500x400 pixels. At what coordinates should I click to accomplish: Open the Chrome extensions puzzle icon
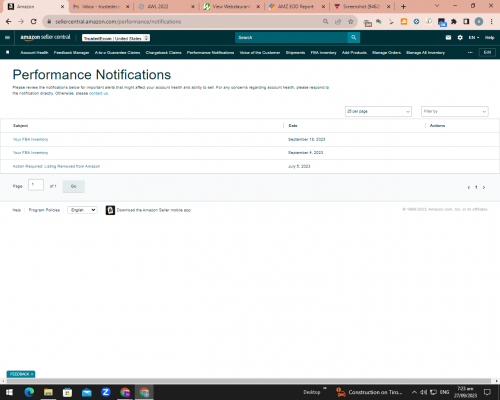454,22
